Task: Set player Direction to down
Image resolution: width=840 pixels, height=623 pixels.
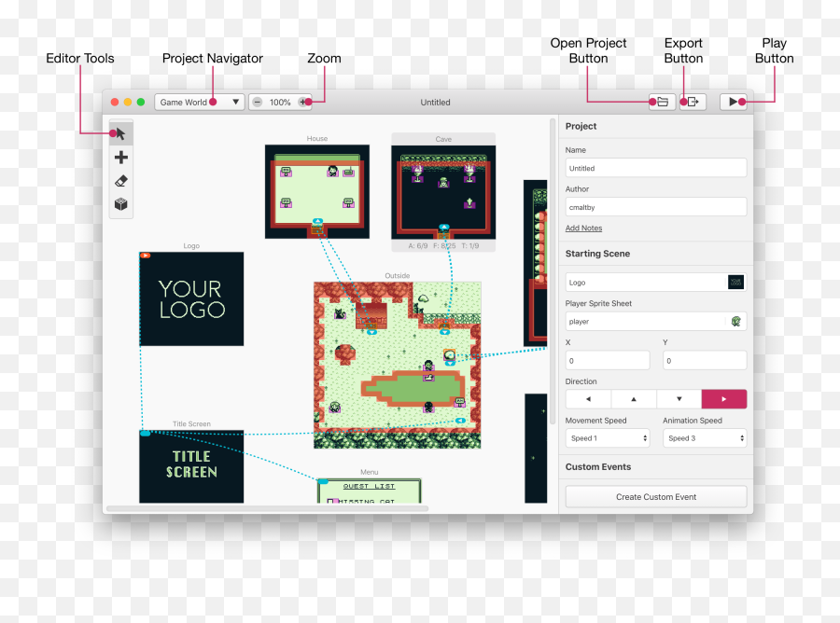Action: click(x=679, y=398)
